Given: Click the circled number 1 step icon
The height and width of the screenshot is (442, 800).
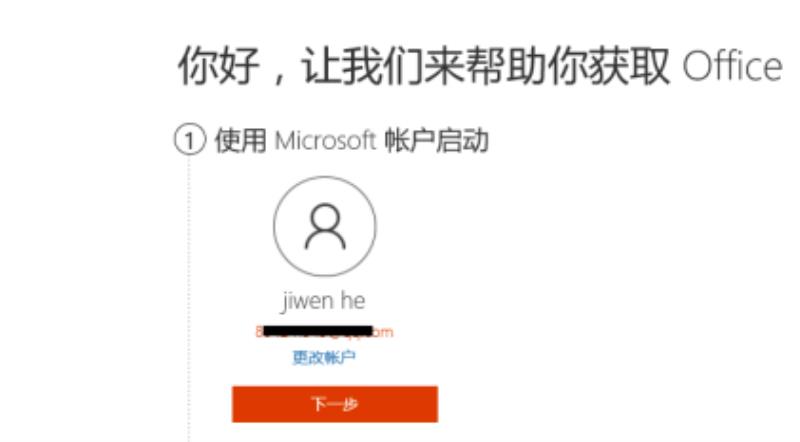Looking at the screenshot, I should (x=189, y=140).
